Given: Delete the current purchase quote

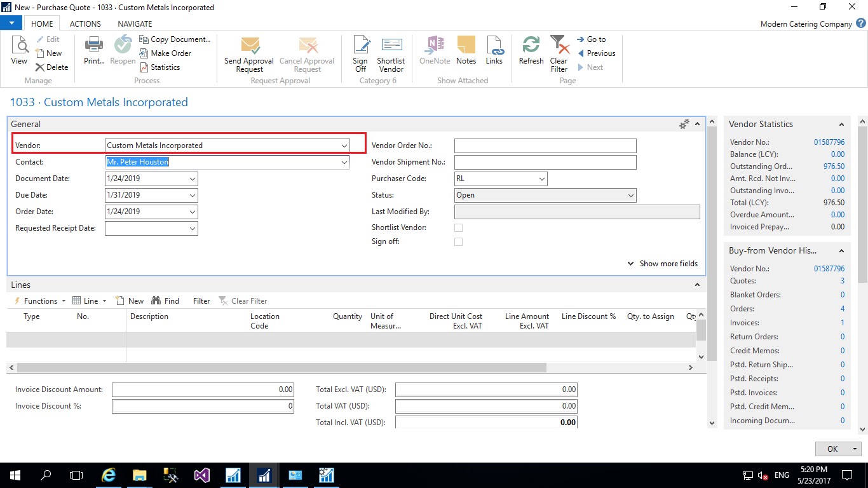Looking at the screenshot, I should (x=51, y=67).
